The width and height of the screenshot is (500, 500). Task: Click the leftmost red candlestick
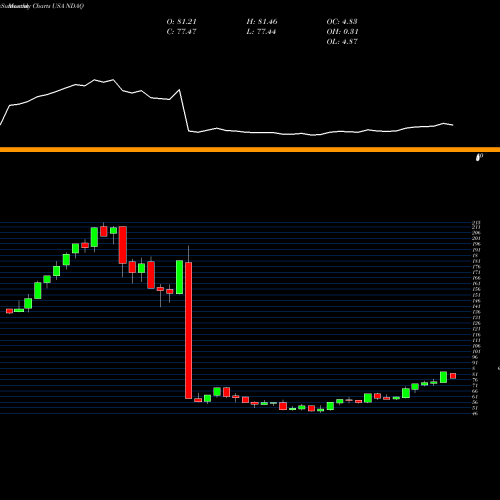pyautogui.click(x=9, y=311)
